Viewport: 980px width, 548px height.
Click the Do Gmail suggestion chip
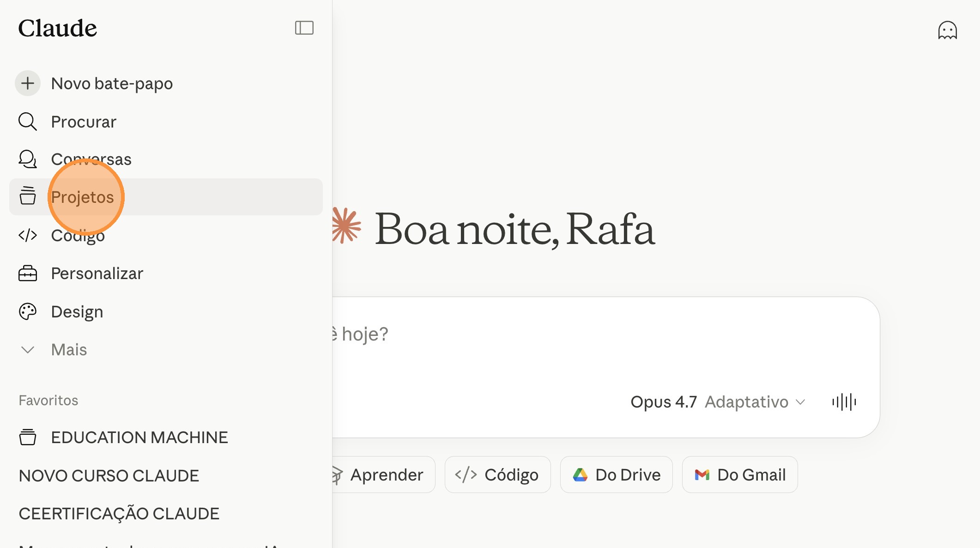click(740, 475)
